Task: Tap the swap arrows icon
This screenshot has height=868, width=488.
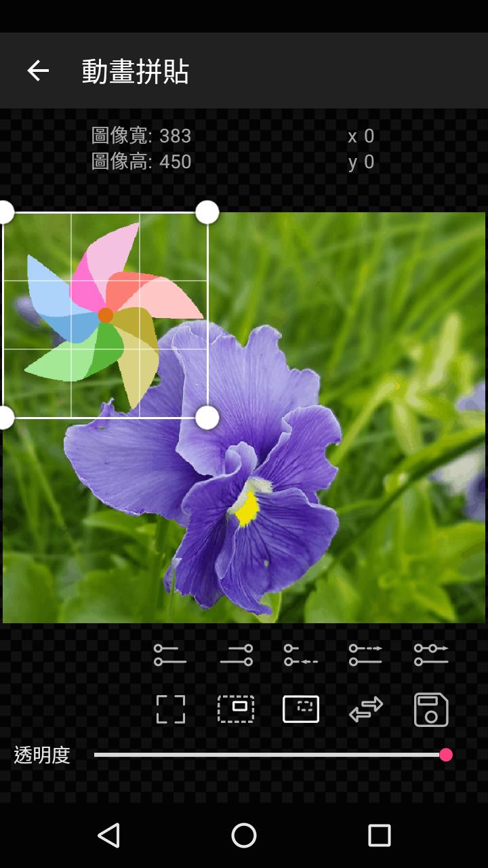Action: [x=366, y=709]
